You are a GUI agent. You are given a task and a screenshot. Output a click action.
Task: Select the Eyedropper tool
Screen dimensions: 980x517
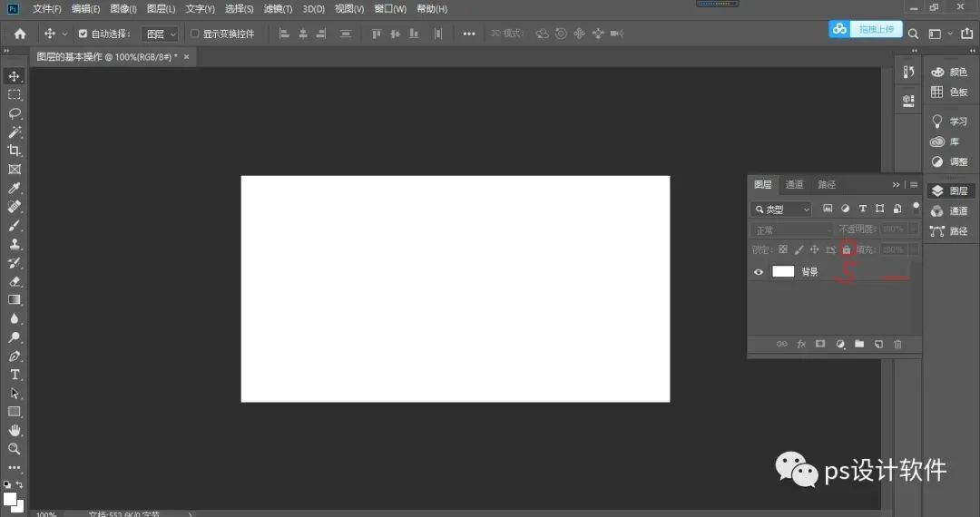click(x=15, y=188)
